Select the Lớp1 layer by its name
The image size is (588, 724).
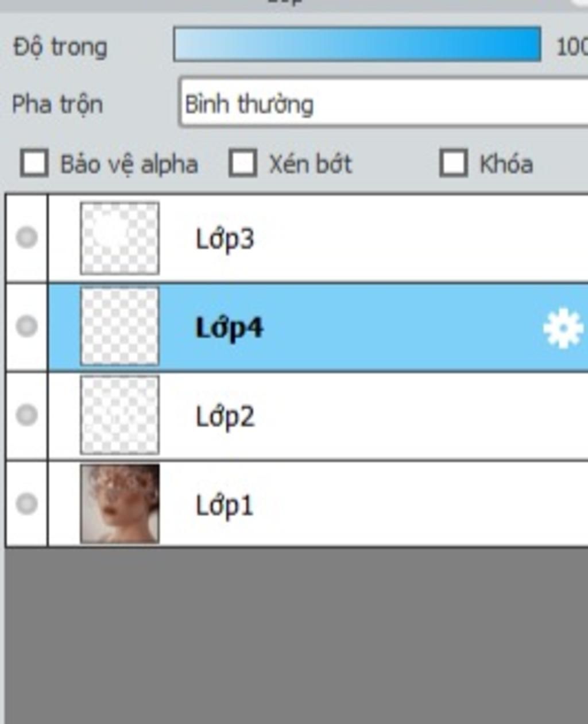coord(224,506)
